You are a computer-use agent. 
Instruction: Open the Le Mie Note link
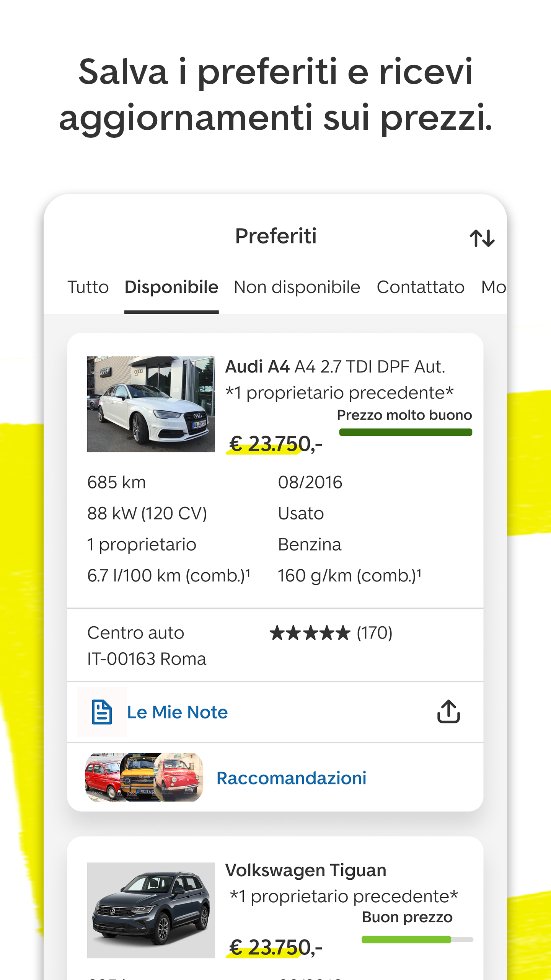pyautogui.click(x=177, y=712)
